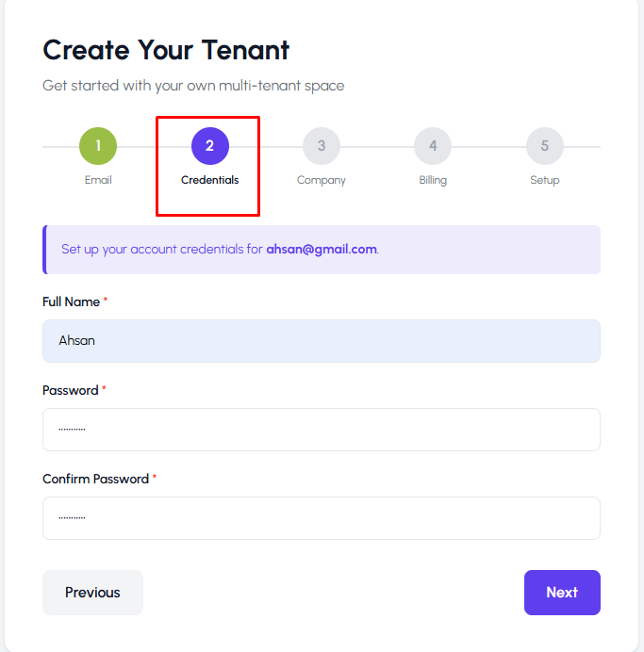Select the purple step 2 circle
The image size is (644, 652).
[x=209, y=146]
